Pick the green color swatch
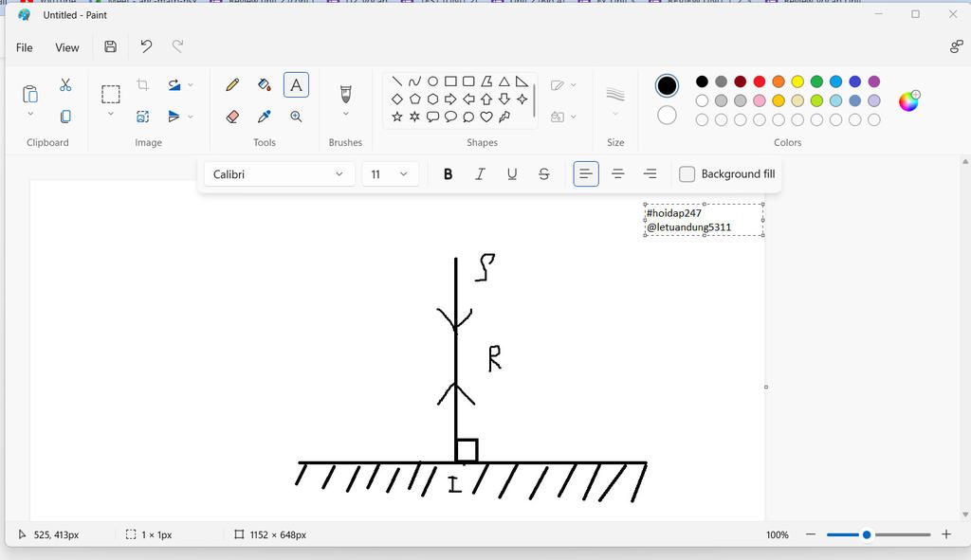Image resolution: width=971 pixels, height=560 pixels. 816,81
